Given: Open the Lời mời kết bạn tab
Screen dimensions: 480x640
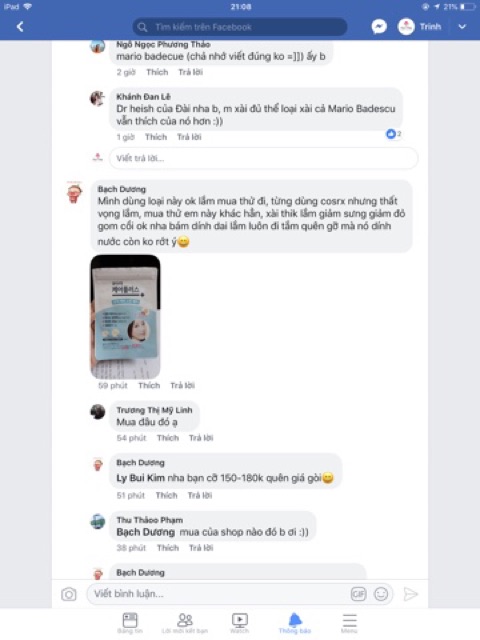Looking at the screenshot, I should [184, 623].
